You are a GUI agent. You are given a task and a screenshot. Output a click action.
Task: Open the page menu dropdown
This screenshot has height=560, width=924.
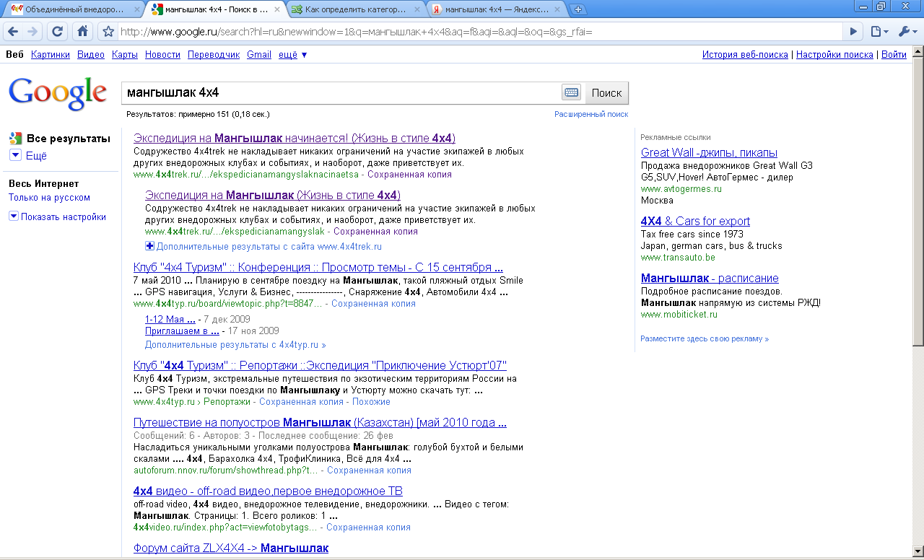[879, 32]
